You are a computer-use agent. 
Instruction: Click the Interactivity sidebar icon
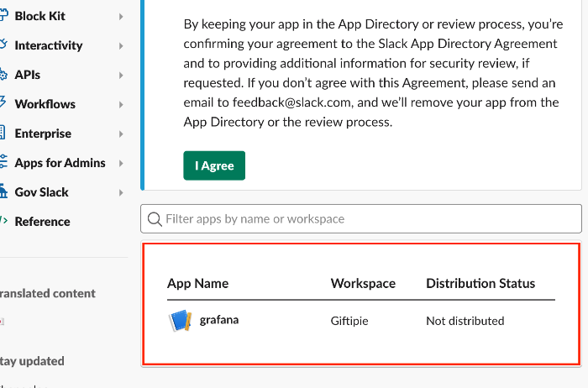[x=3, y=45]
